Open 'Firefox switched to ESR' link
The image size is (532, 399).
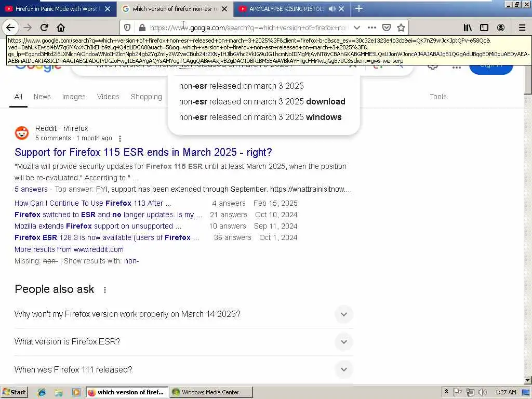coord(108,215)
